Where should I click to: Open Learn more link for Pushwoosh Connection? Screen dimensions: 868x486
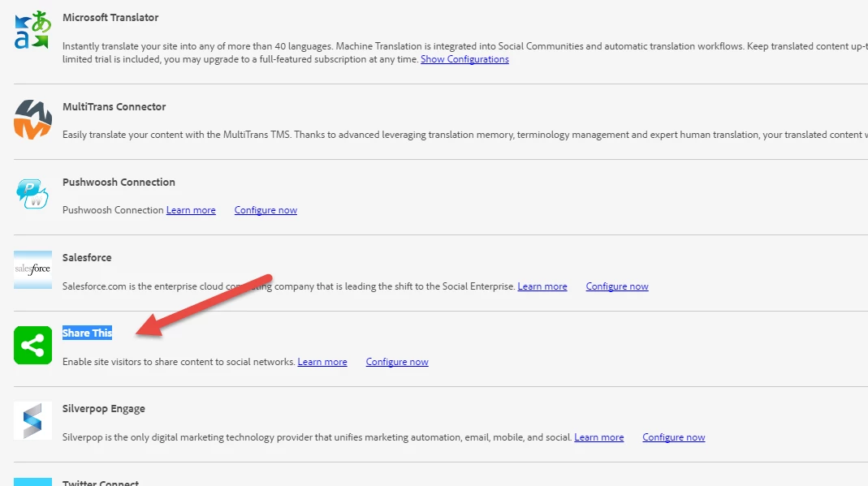(191, 210)
